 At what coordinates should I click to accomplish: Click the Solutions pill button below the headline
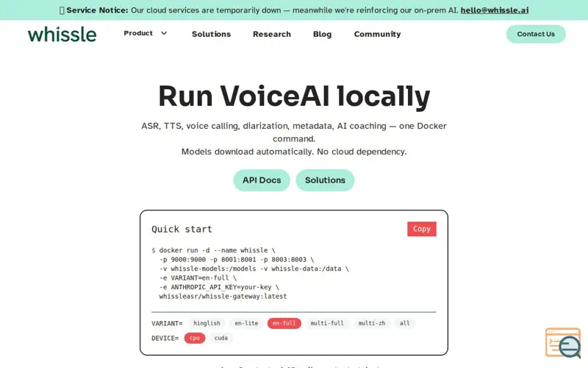(x=325, y=180)
